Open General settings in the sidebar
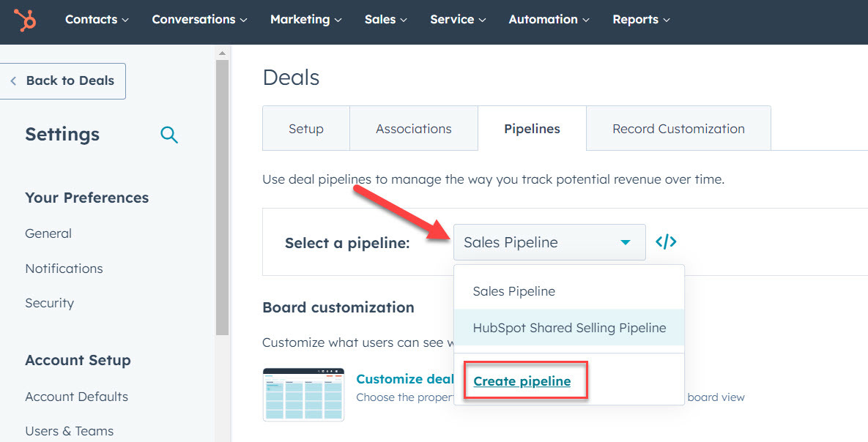The width and height of the screenshot is (868, 442). pos(48,233)
